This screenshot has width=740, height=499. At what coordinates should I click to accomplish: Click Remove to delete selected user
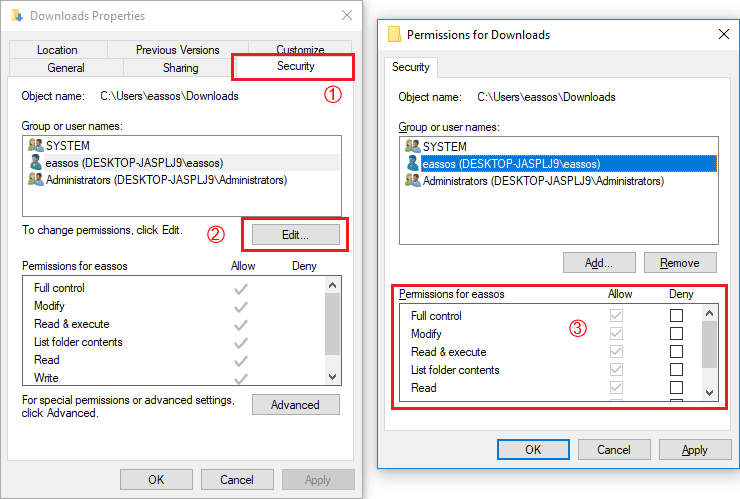pyautogui.click(x=680, y=263)
